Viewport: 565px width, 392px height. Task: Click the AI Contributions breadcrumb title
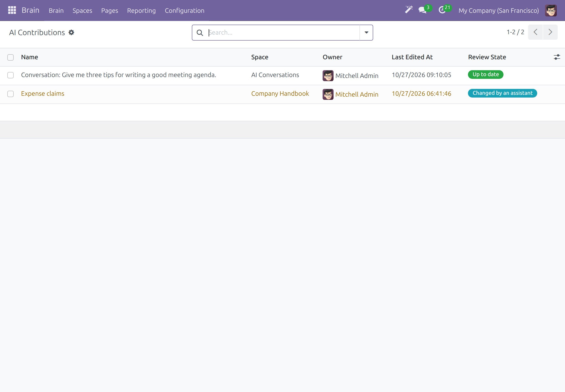(37, 32)
